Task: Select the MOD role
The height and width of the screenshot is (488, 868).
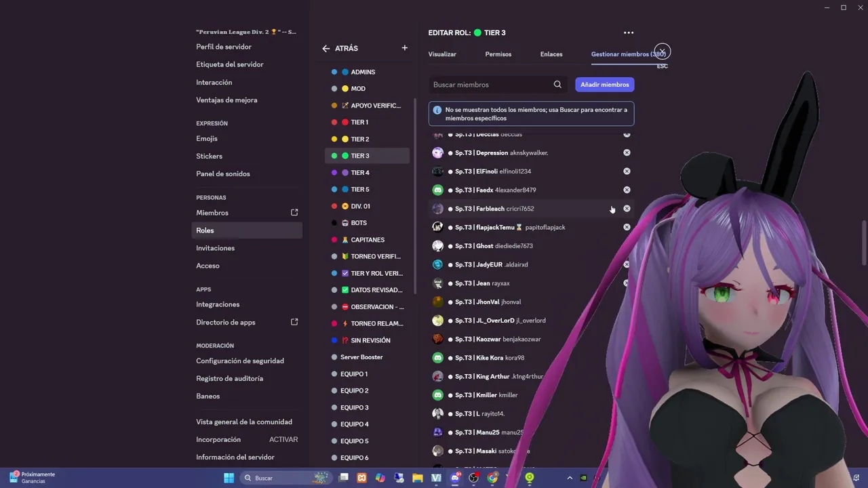Action: (367, 89)
